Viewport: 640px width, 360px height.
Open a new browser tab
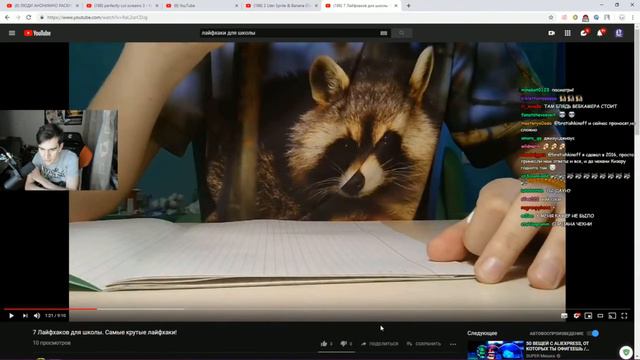[x=408, y=6]
